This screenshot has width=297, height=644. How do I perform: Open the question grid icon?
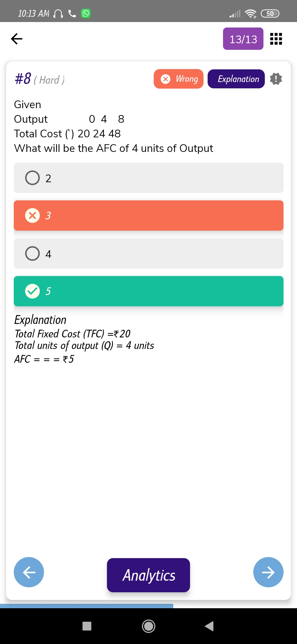pos(276,39)
